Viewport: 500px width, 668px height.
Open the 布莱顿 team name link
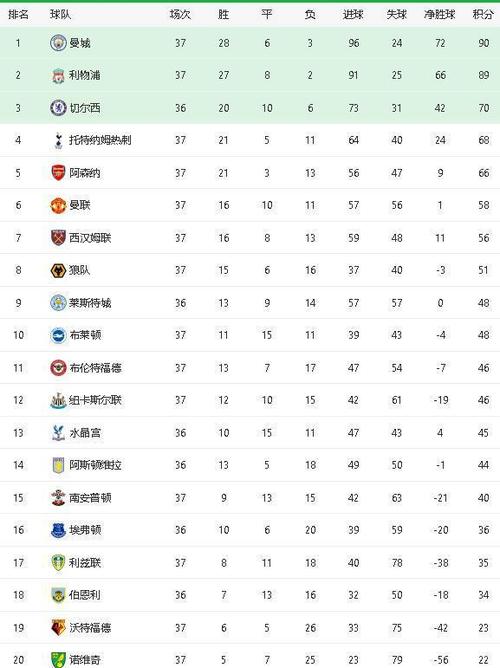[85, 335]
